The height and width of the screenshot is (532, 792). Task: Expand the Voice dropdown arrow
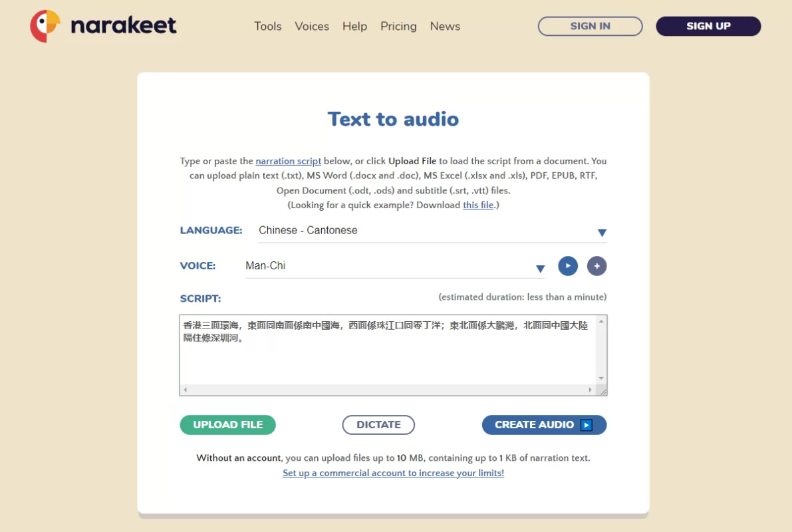tap(540, 269)
